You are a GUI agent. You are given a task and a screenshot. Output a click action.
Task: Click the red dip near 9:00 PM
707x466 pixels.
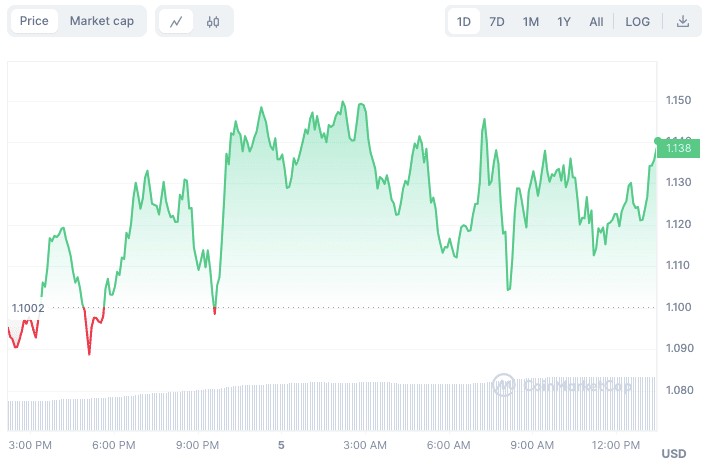click(x=215, y=311)
